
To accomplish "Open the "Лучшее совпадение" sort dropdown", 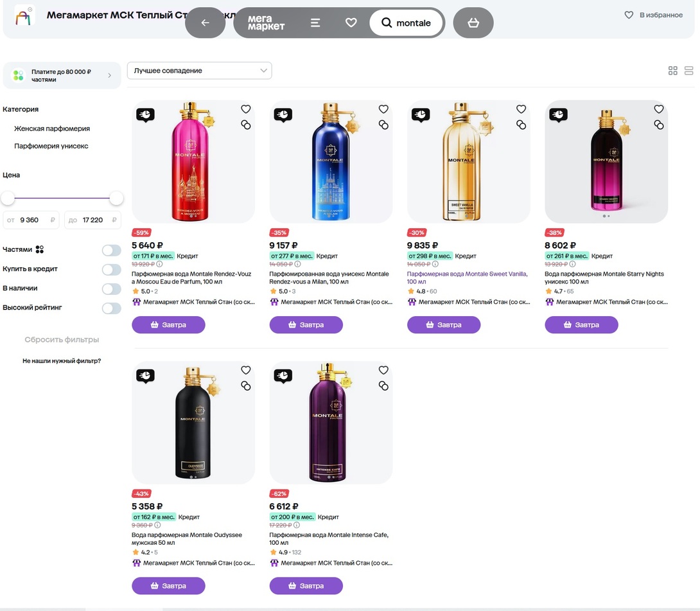I will (x=199, y=71).
